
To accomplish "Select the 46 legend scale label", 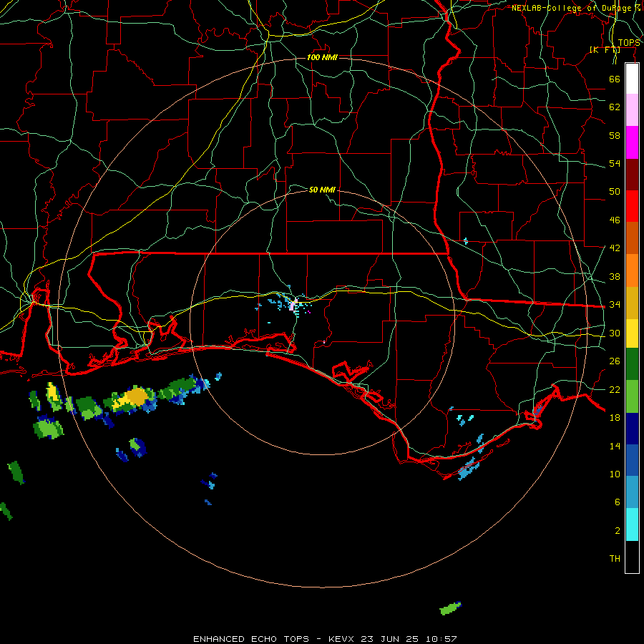I will pyautogui.click(x=615, y=220).
